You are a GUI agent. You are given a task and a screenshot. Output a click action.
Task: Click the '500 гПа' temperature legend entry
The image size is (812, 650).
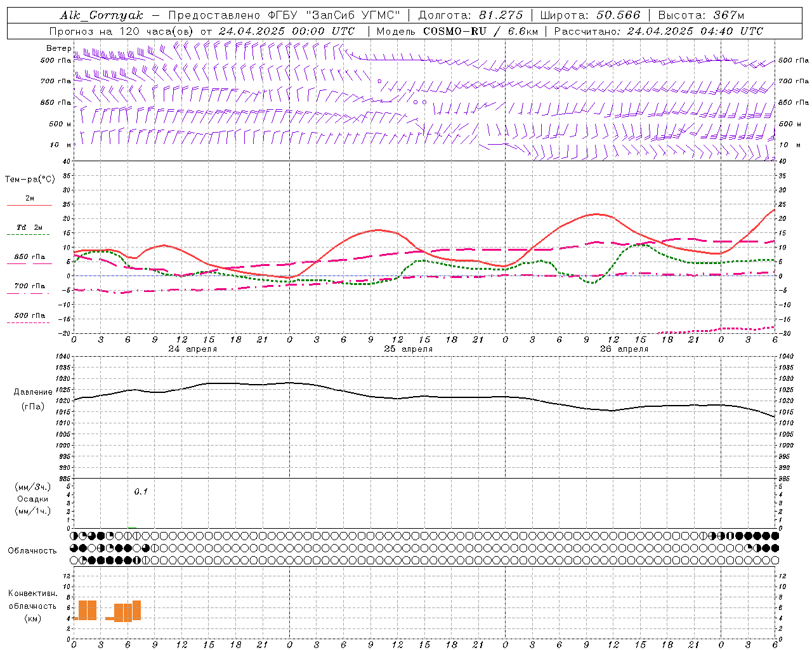[x=30, y=315]
